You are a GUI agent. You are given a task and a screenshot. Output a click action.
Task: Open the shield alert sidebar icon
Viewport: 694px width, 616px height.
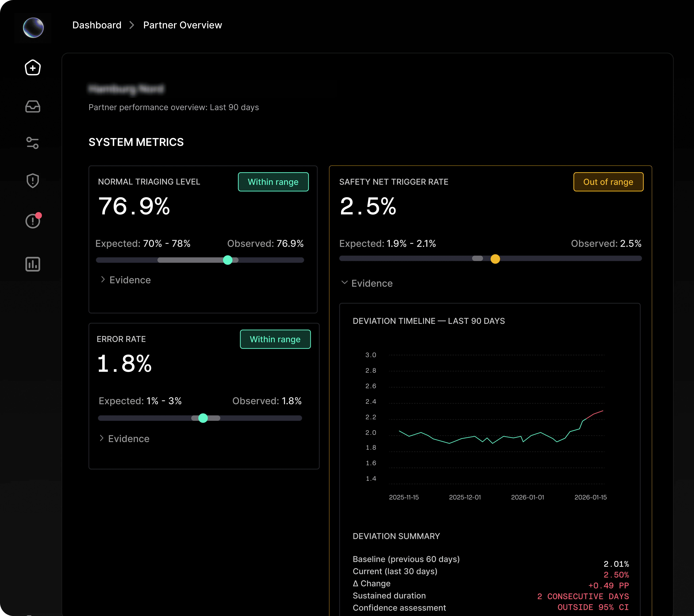[33, 181]
